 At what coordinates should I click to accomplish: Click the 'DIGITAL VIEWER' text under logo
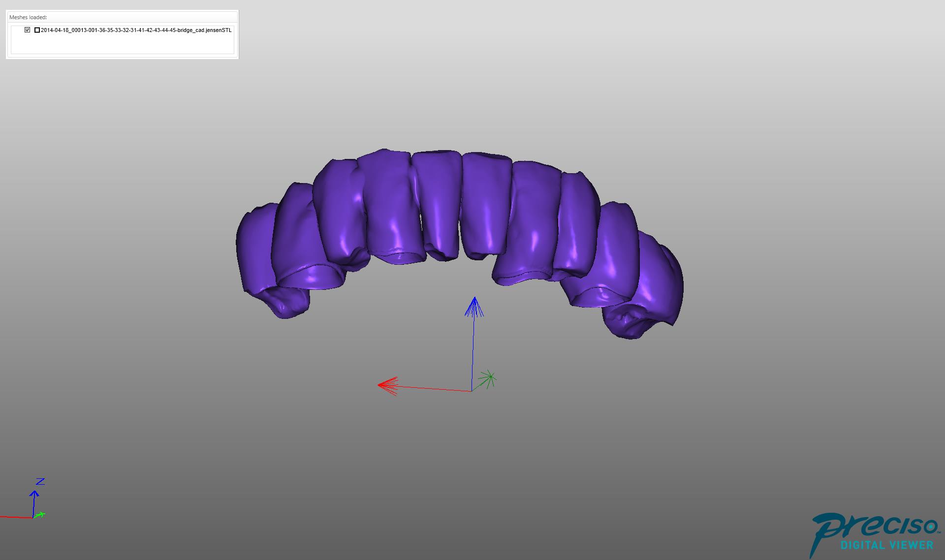pyautogui.click(x=887, y=545)
